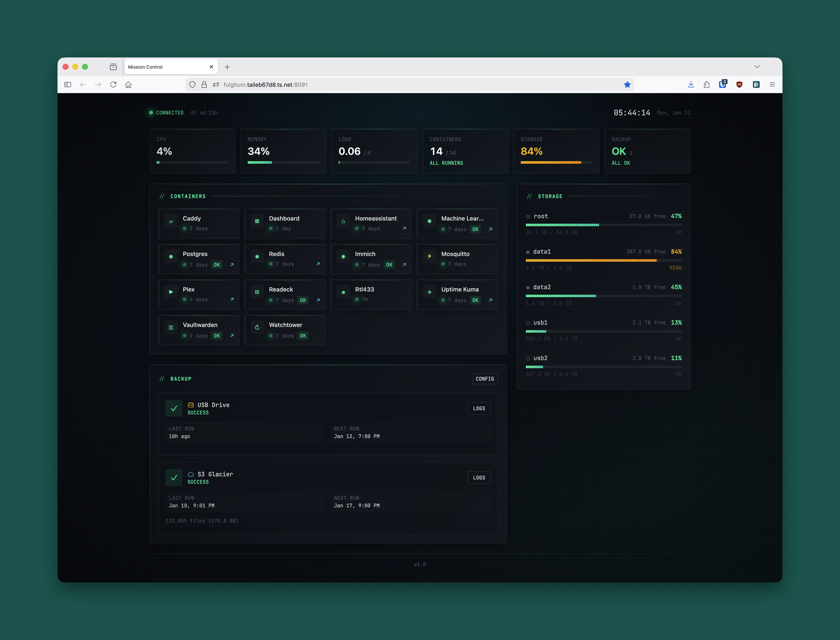This screenshot has width=840, height=640.
Task: Open the Firefox hamburger menu
Action: (x=773, y=84)
